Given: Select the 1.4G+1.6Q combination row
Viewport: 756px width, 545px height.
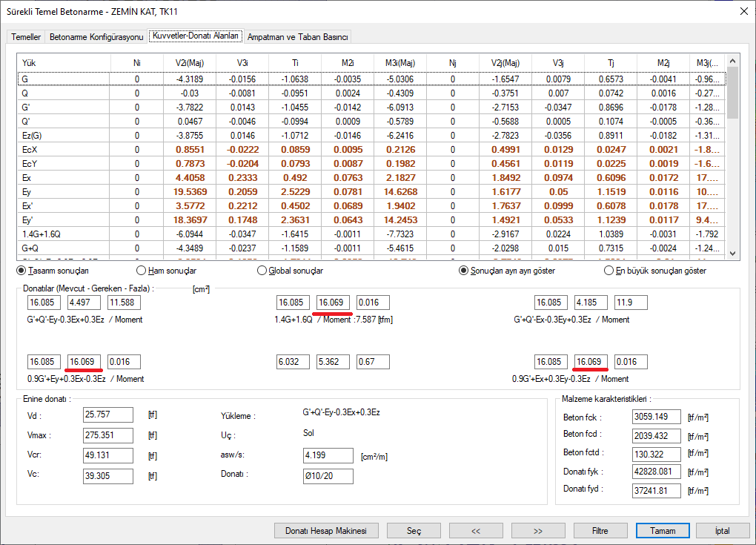Looking at the screenshot, I should click(372, 234).
